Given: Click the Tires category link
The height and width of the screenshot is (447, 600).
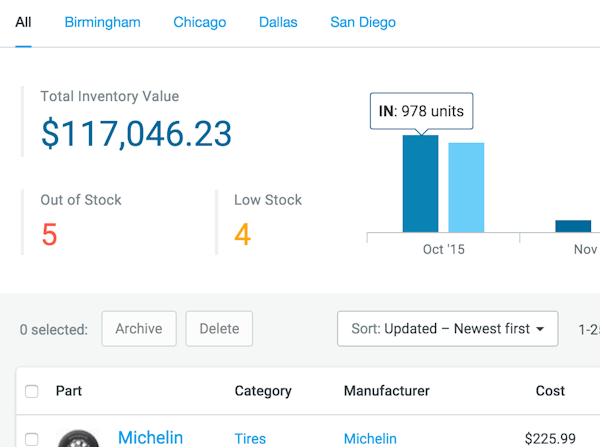Looking at the screenshot, I should tap(250, 439).
